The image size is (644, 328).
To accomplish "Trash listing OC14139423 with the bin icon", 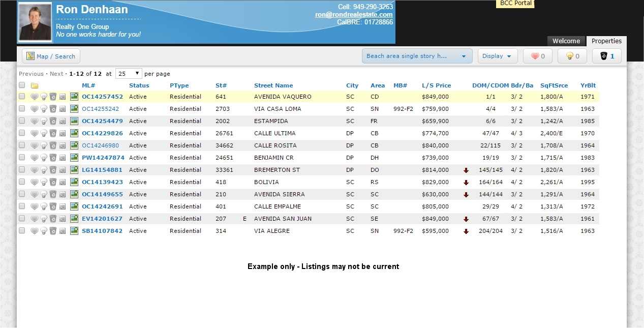I will pyautogui.click(x=53, y=182).
